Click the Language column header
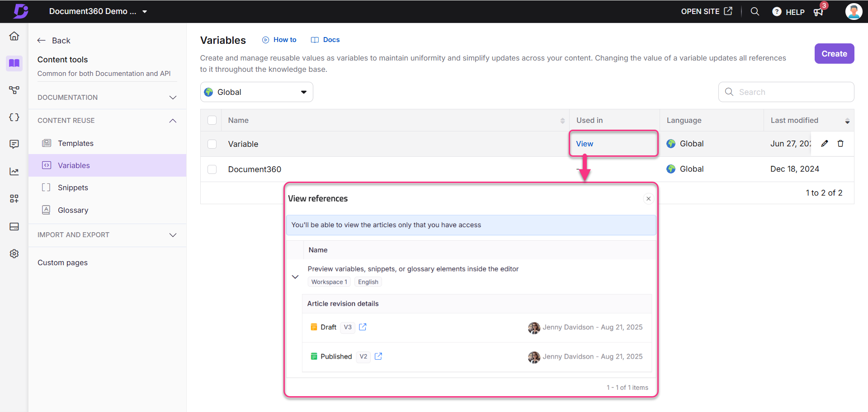 (x=684, y=121)
